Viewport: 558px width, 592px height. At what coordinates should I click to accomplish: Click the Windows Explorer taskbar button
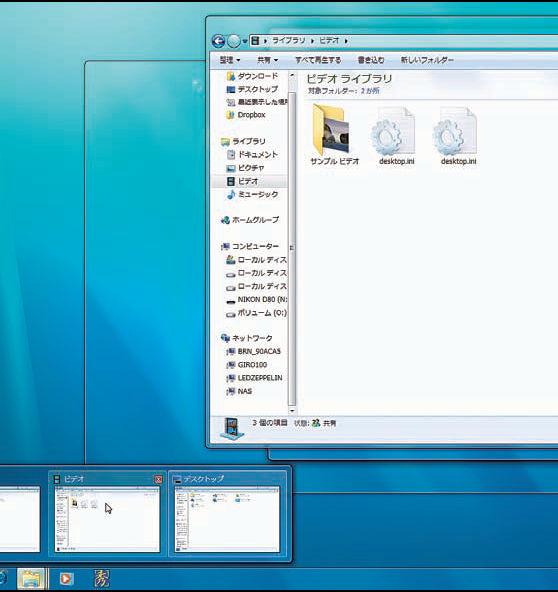coord(32,578)
